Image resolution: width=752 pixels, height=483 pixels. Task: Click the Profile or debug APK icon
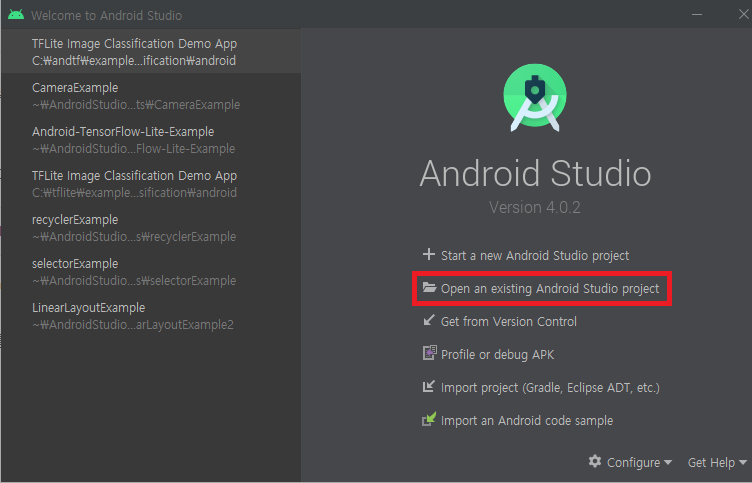point(429,353)
